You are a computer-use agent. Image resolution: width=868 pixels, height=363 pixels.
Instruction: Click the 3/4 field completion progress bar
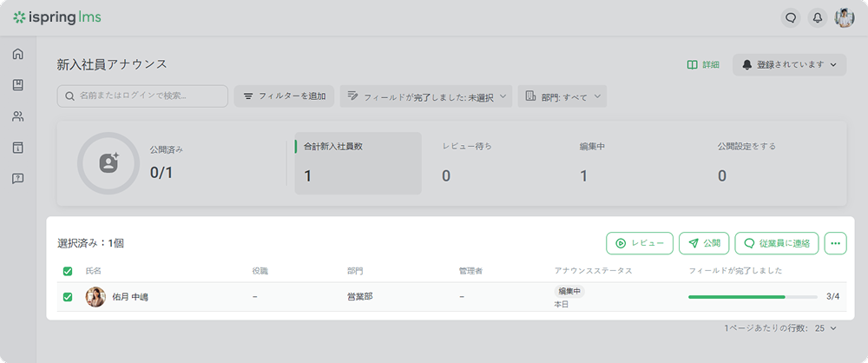click(x=753, y=297)
